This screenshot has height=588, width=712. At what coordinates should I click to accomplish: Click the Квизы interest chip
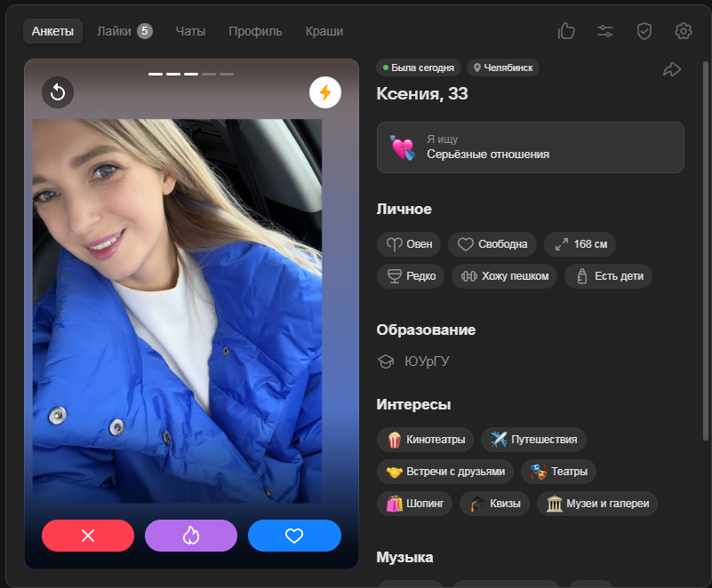[x=494, y=504]
